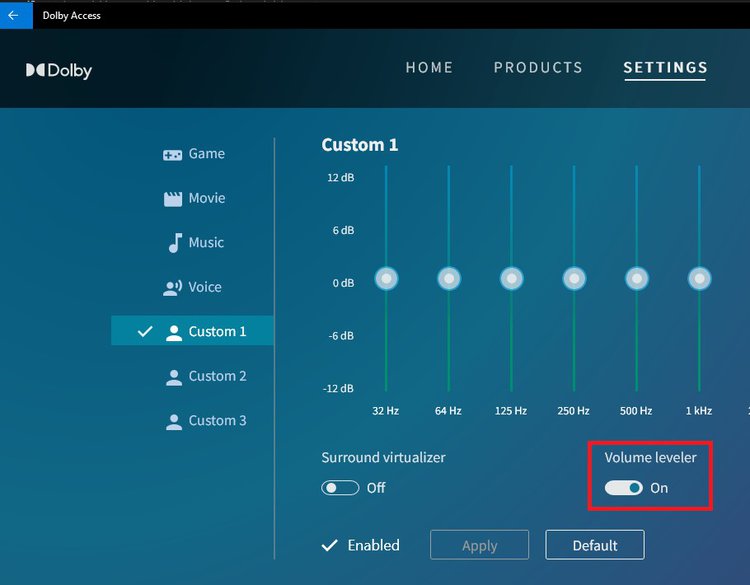
Task: Click the Volume leveler label
Action: point(650,458)
